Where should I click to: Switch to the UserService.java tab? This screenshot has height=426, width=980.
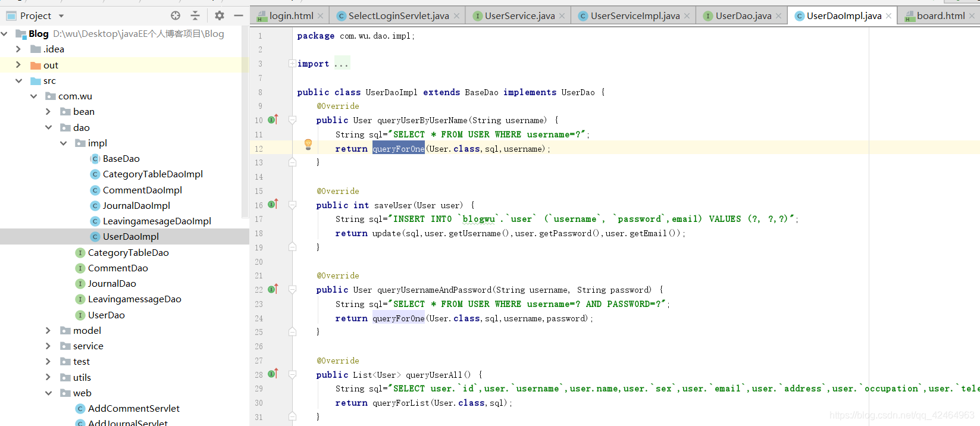519,16
